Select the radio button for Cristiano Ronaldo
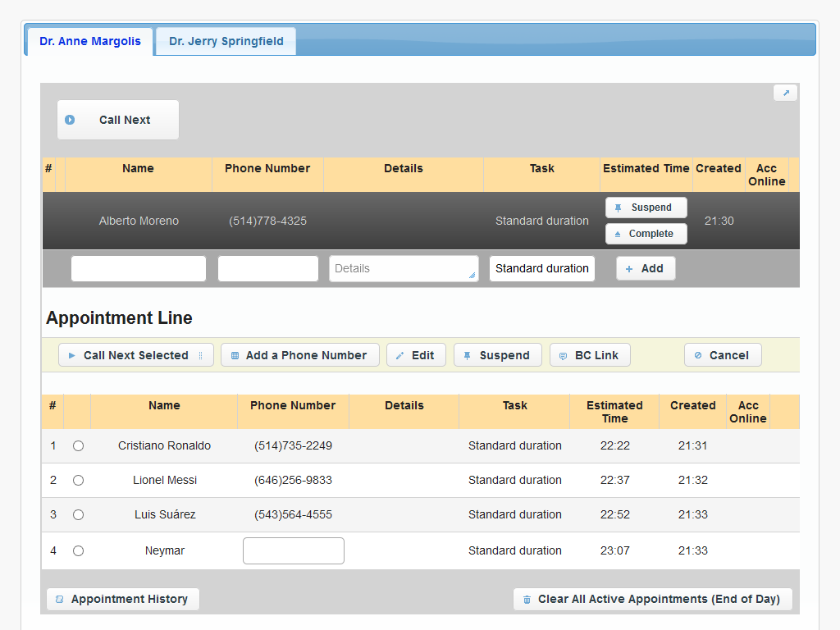 pos(78,446)
